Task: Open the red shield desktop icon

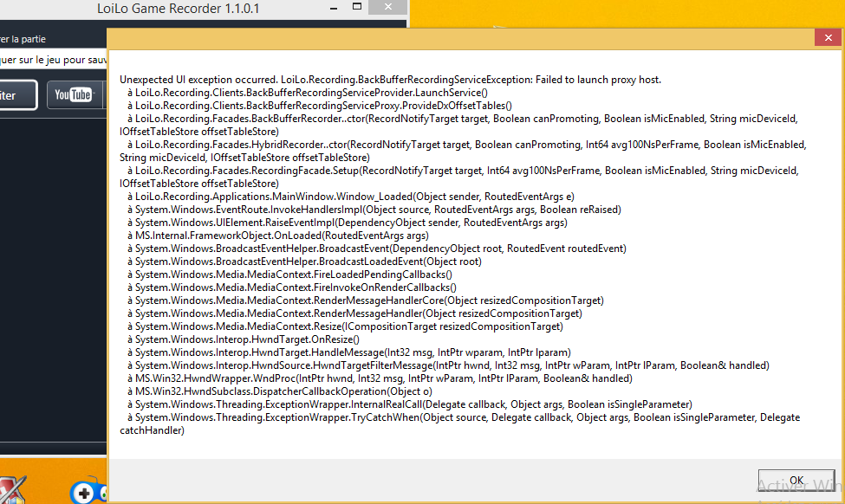Action: [12, 490]
